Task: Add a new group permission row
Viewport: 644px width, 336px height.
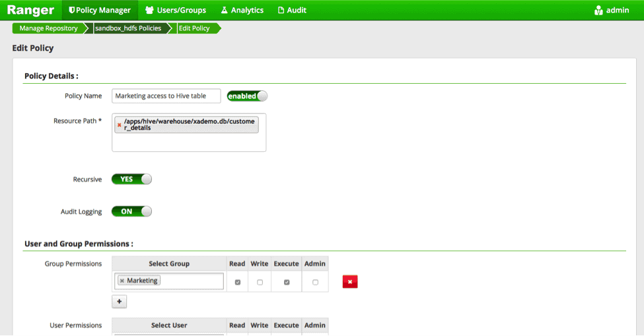Action: (x=120, y=302)
